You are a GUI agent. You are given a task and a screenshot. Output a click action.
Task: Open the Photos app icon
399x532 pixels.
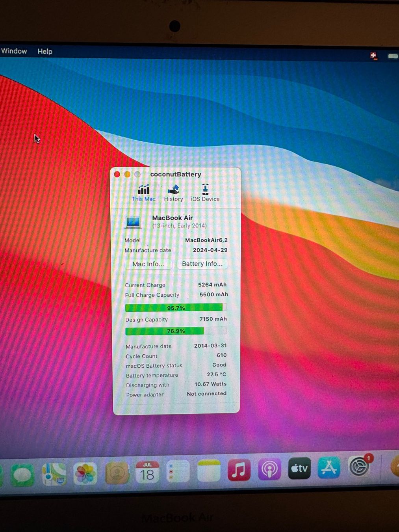[x=85, y=473]
